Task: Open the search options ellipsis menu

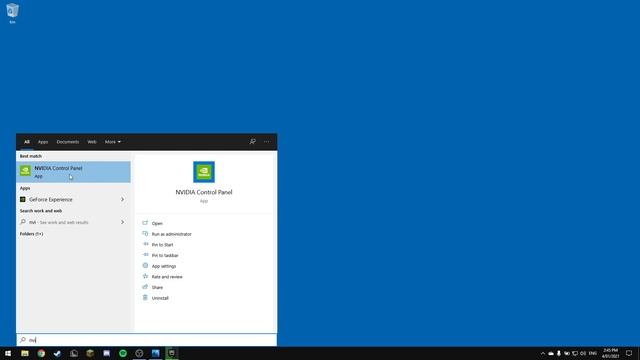Action: (x=267, y=142)
